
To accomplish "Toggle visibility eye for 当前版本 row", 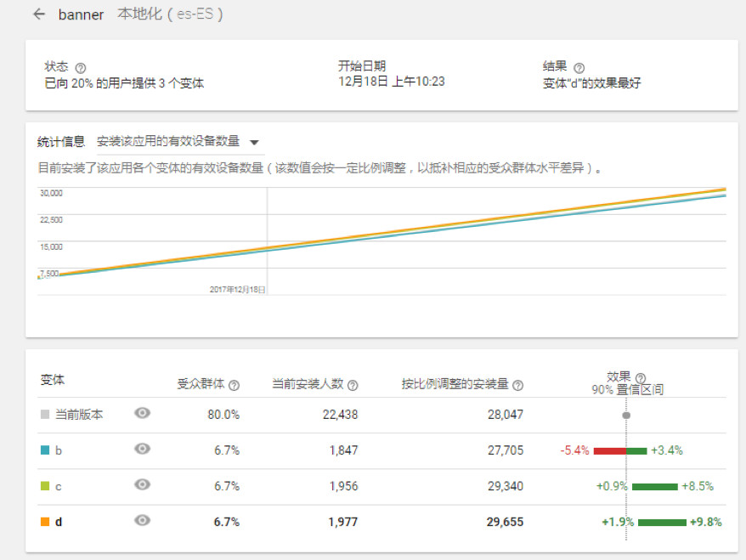I will (142, 413).
